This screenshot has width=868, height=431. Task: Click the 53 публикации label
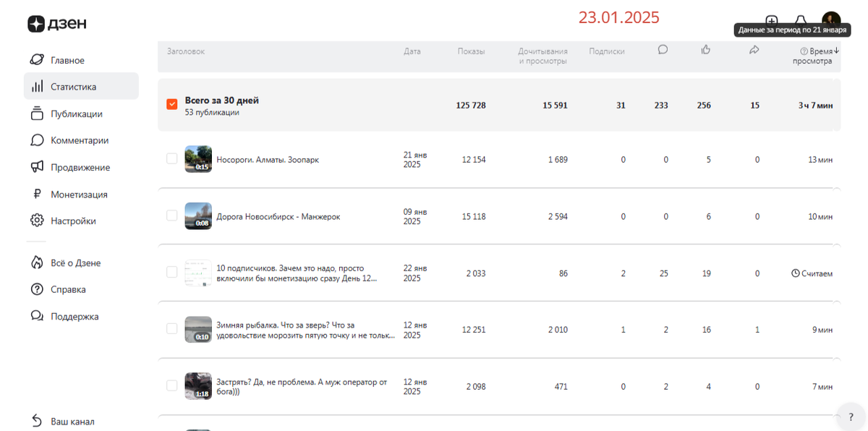(212, 112)
